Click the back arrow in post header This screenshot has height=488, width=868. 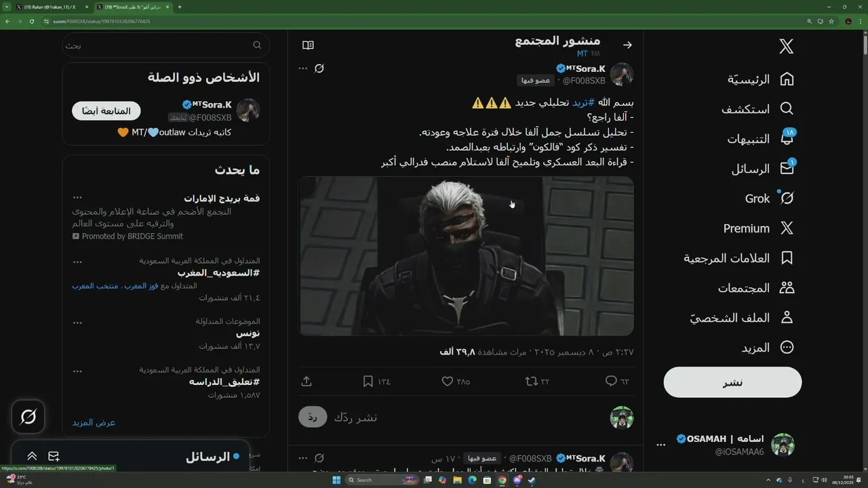point(627,45)
